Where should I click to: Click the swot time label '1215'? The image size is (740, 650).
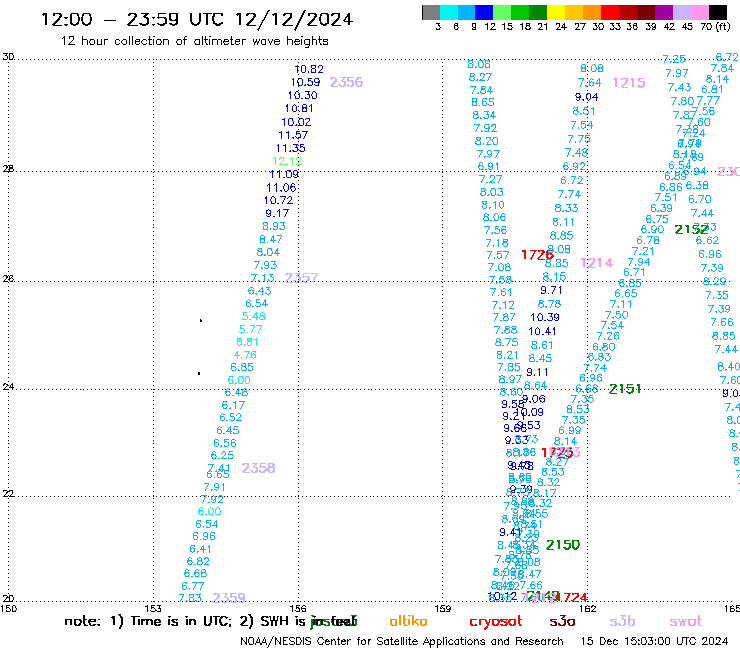click(629, 83)
